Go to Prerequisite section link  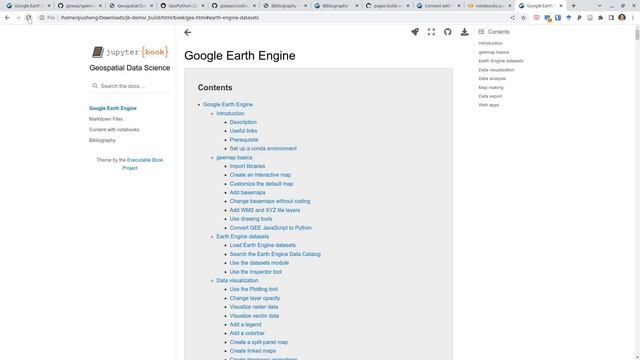244,140
